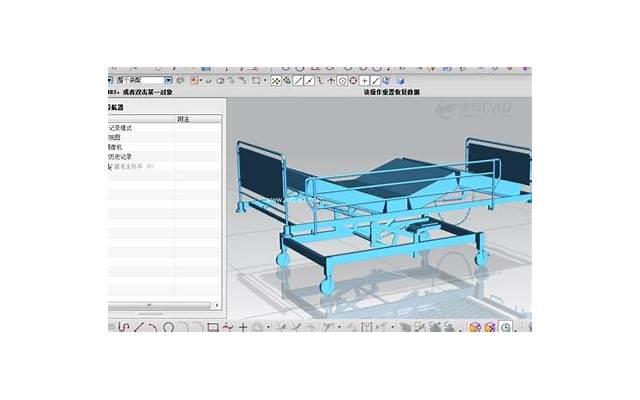This screenshot has width=640, height=400.
Task: Click the Point (plus) tool in bottom toolbar
Action: (x=242, y=327)
